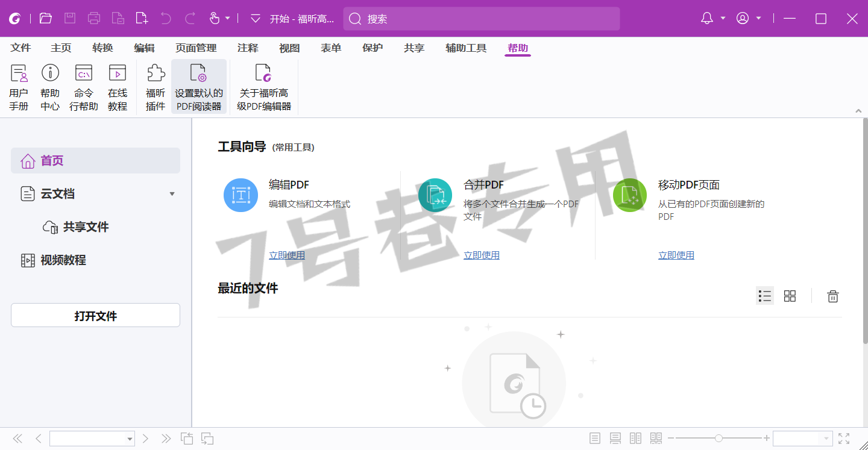Click the full screen icon in status bar
868x450 pixels.
(x=844, y=439)
